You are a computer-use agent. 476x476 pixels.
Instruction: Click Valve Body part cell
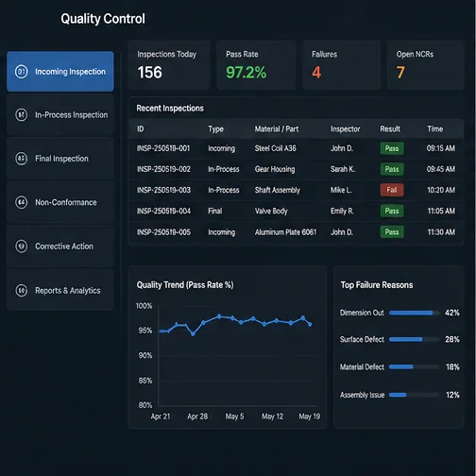(271, 211)
